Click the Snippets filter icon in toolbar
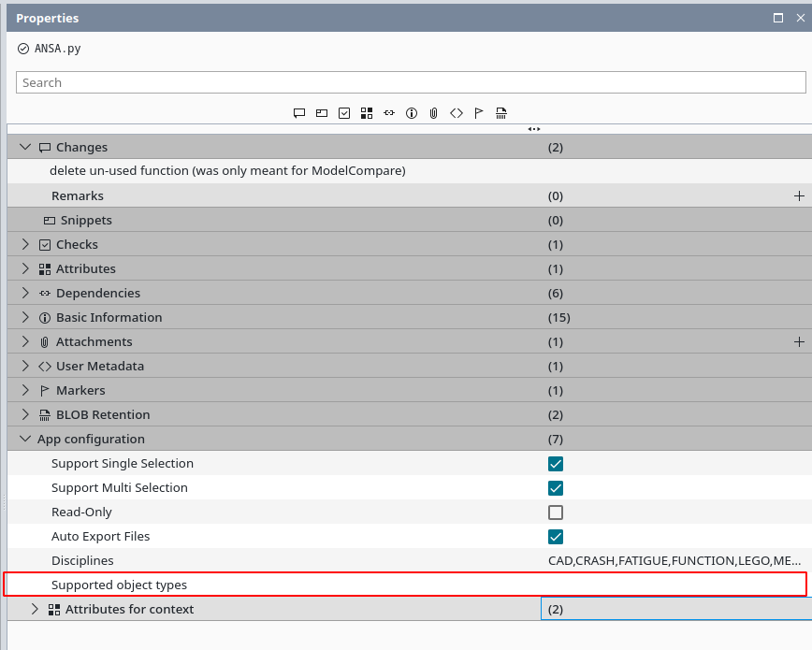This screenshot has width=812, height=650. pos(322,113)
